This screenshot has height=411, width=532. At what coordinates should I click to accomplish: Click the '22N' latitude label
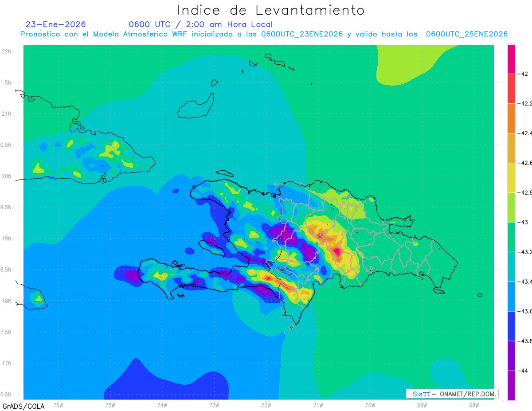pos(8,51)
